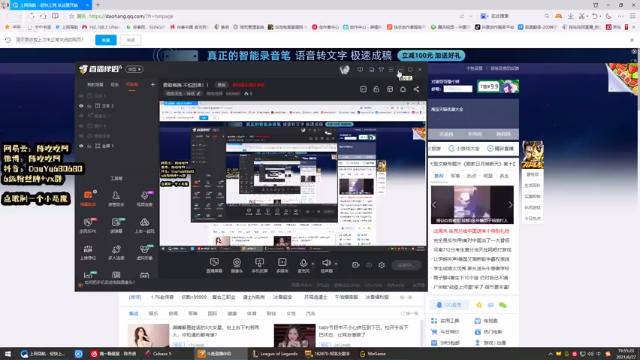
Task: Add a new scene with the plus icon
Action: (153, 84)
